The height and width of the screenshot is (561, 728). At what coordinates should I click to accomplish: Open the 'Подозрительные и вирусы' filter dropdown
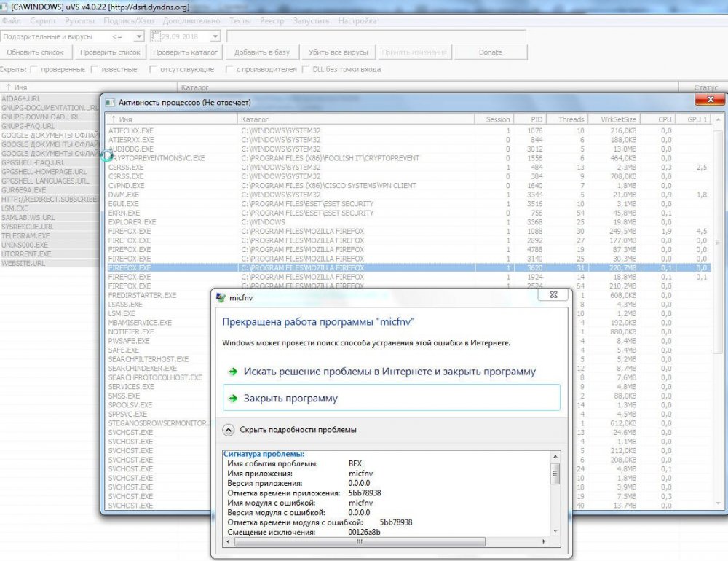click(138, 36)
